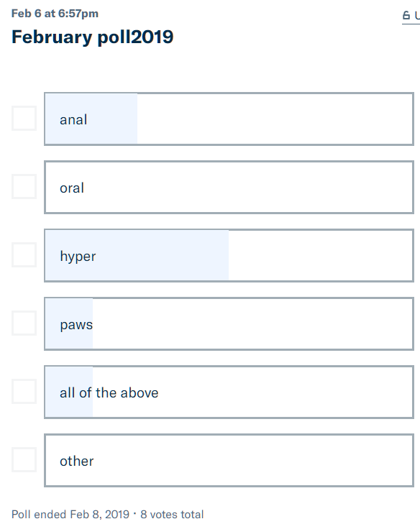Click the link text beside the padlock
The image size is (420, 524).
point(417,15)
